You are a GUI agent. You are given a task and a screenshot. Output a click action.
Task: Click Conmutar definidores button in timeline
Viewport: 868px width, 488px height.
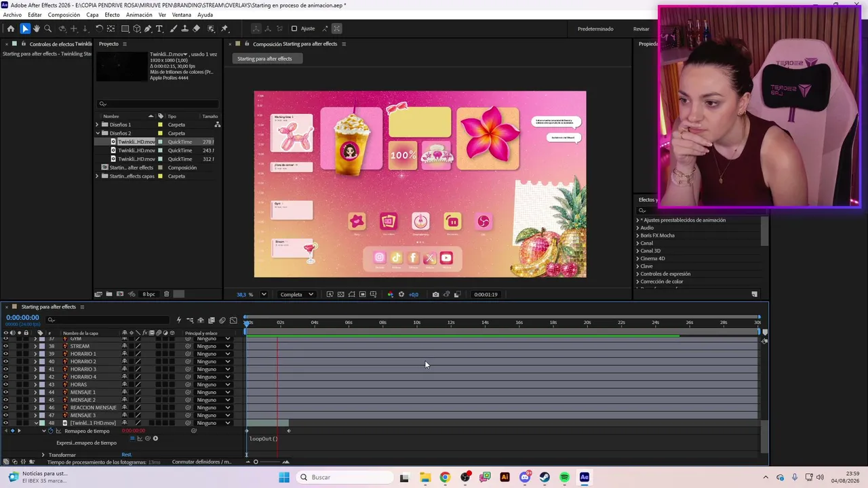pyautogui.click(x=201, y=462)
